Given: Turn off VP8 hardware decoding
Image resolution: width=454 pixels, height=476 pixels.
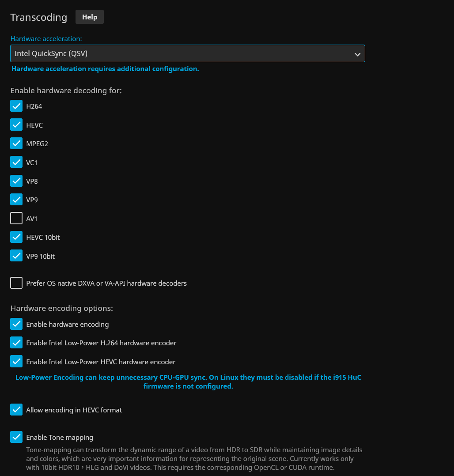Looking at the screenshot, I should pos(16,181).
